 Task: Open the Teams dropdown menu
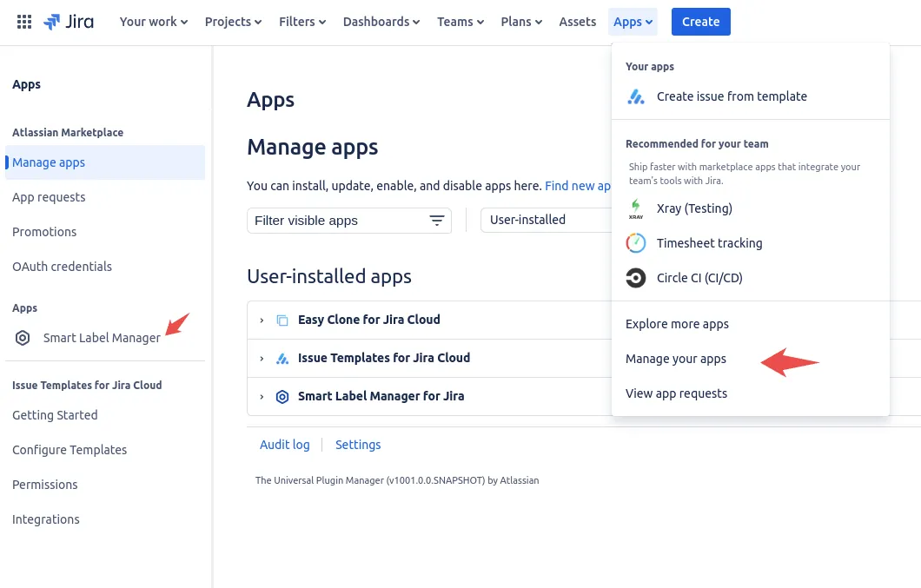pyautogui.click(x=460, y=22)
